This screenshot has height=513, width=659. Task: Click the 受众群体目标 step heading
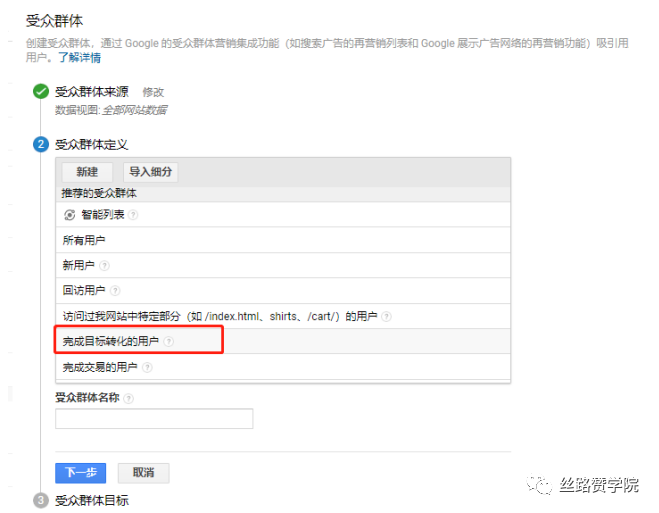92,500
